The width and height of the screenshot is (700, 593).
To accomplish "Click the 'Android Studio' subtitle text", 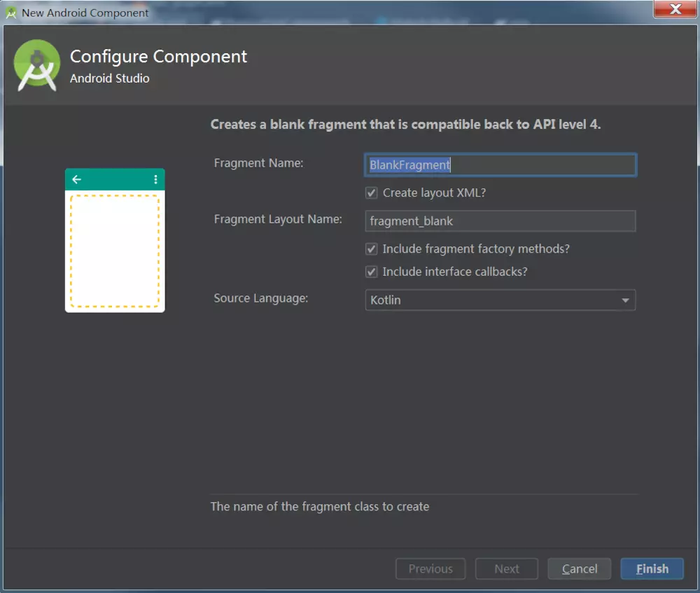I will coord(110,78).
